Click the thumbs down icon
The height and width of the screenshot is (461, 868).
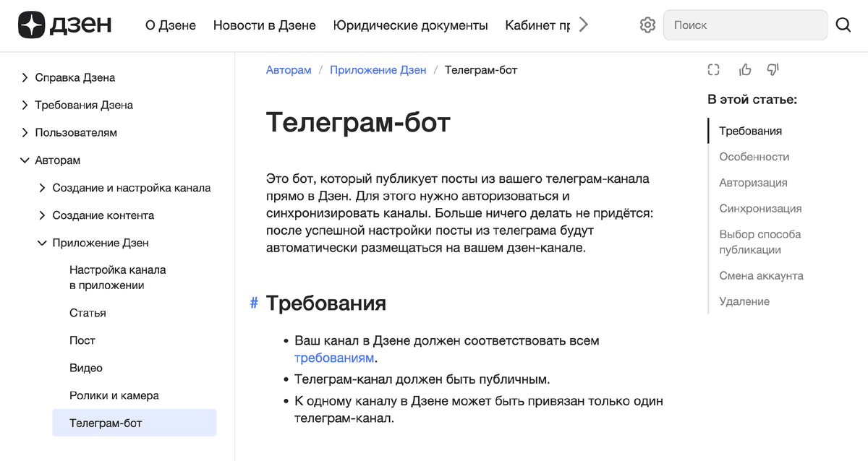tap(773, 70)
